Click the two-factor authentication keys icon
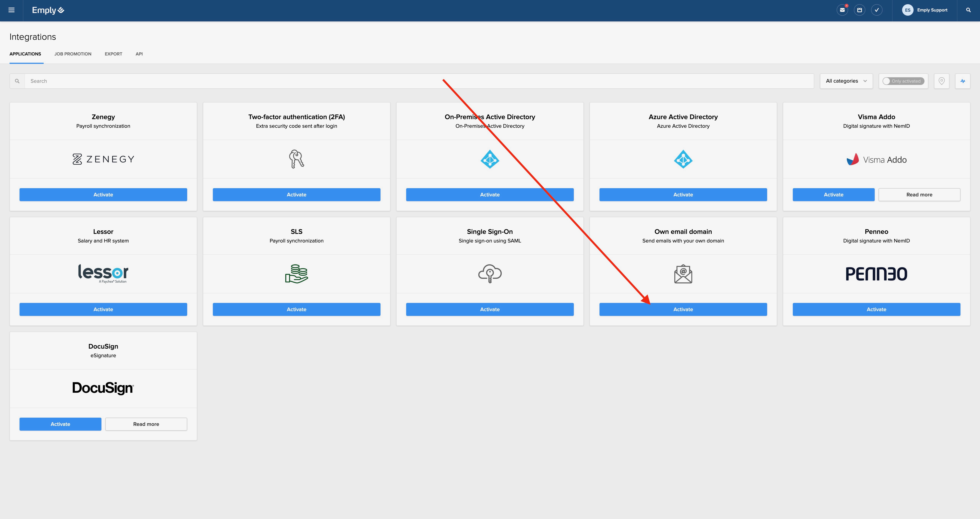Image resolution: width=980 pixels, height=519 pixels. point(296,159)
